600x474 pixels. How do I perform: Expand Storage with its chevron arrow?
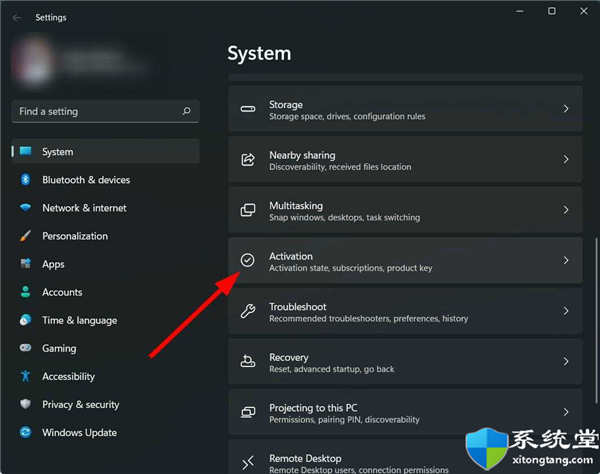[x=566, y=109]
